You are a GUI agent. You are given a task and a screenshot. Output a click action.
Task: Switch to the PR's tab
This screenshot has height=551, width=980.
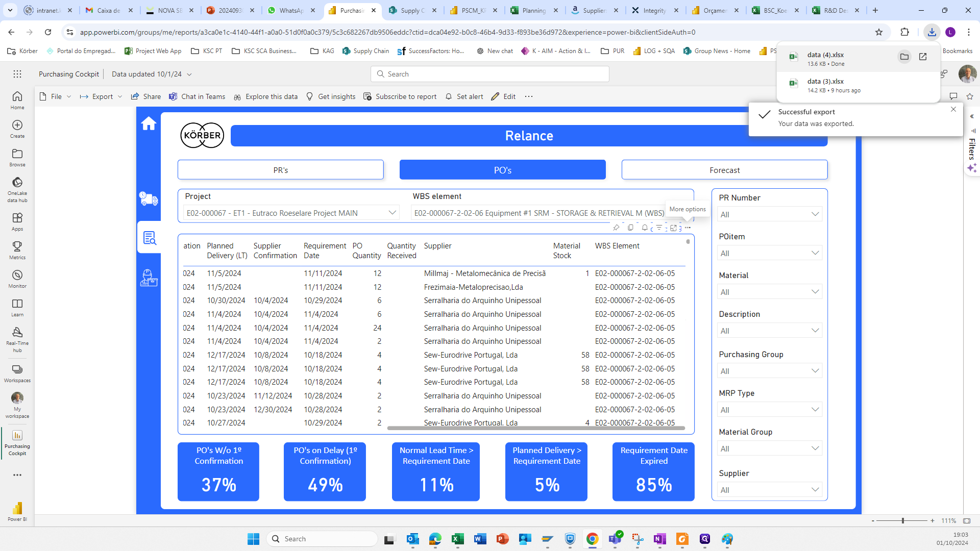[x=281, y=170]
